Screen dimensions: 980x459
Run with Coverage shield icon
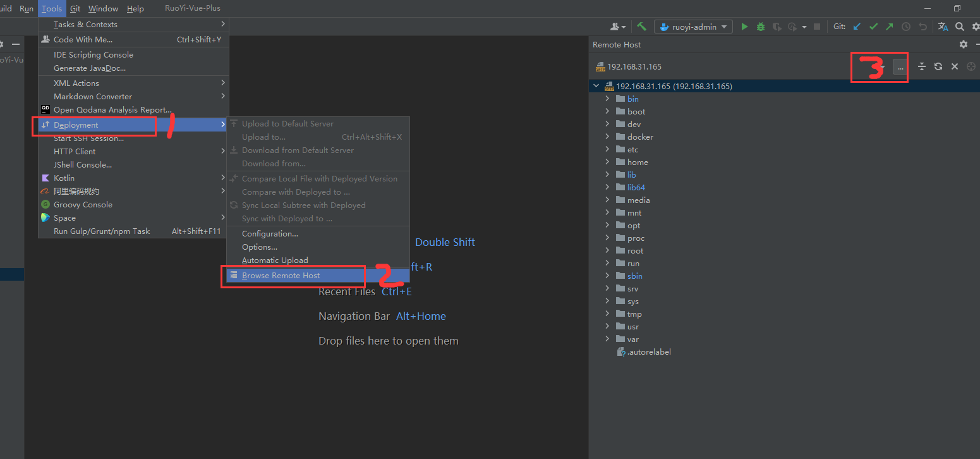click(x=777, y=27)
